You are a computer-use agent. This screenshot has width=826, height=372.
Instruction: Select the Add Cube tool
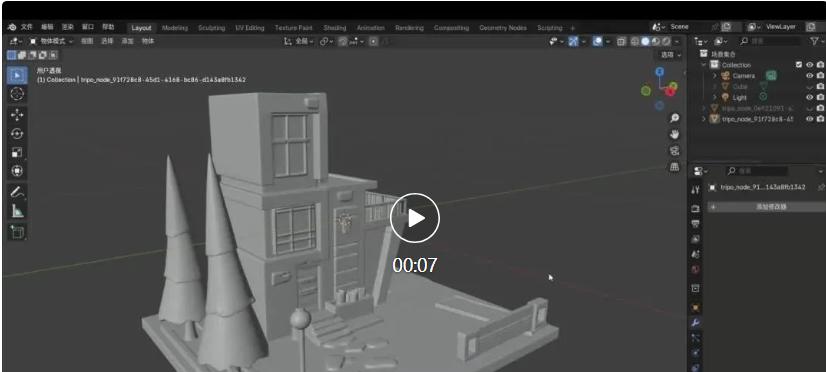click(17, 232)
